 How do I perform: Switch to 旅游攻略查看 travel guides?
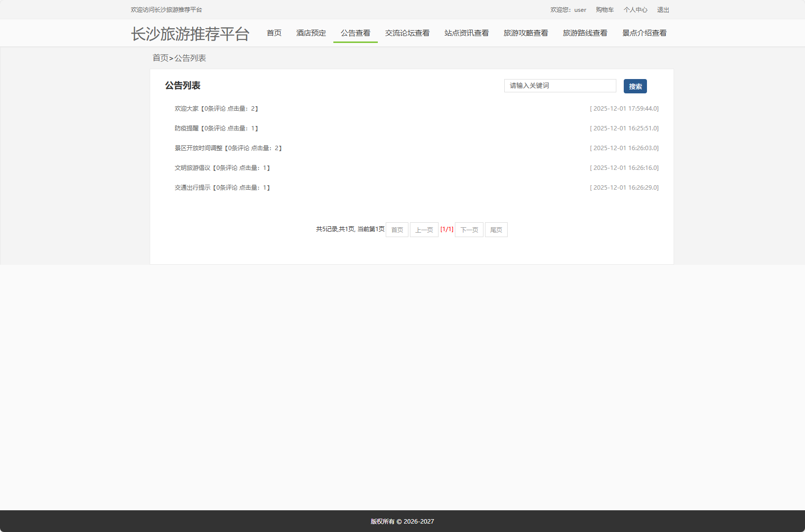[526, 33]
